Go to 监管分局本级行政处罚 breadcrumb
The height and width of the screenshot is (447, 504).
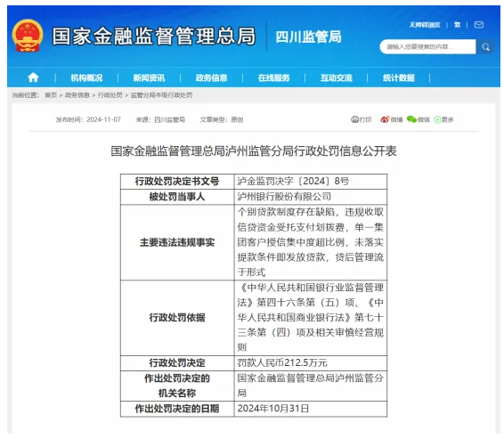[x=161, y=95]
